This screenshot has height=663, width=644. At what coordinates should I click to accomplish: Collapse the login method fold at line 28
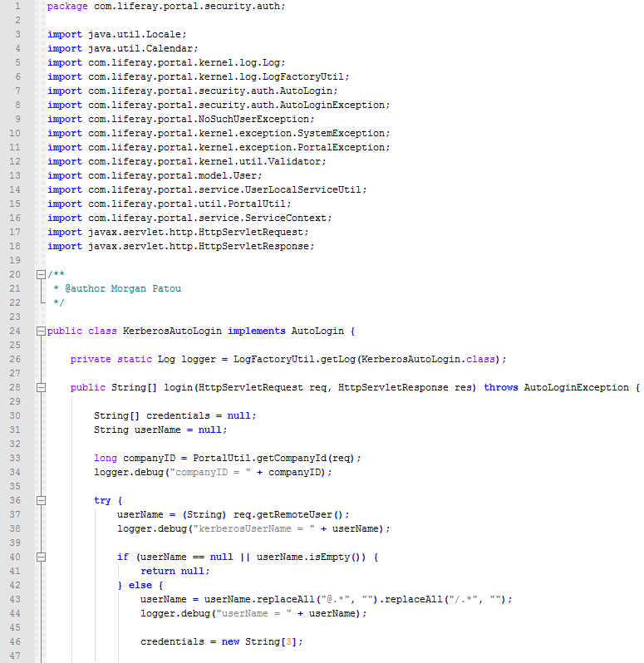[41, 388]
